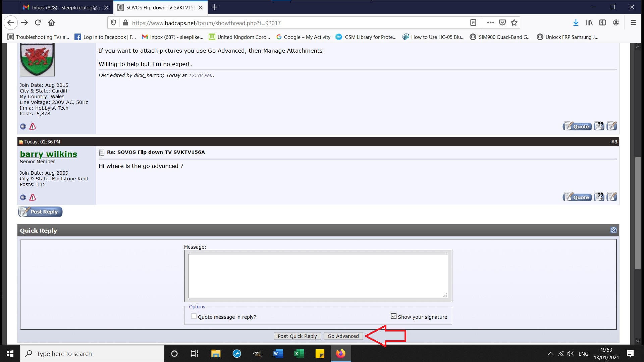Collapse the Quick Reply panel
644x362 pixels.
[613, 230]
